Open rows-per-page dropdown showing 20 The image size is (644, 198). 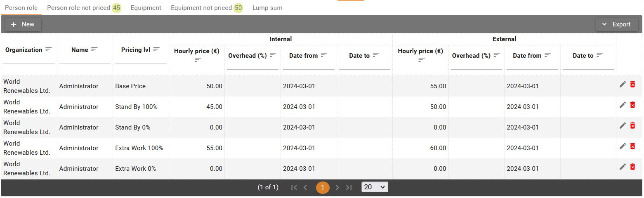tap(375, 187)
